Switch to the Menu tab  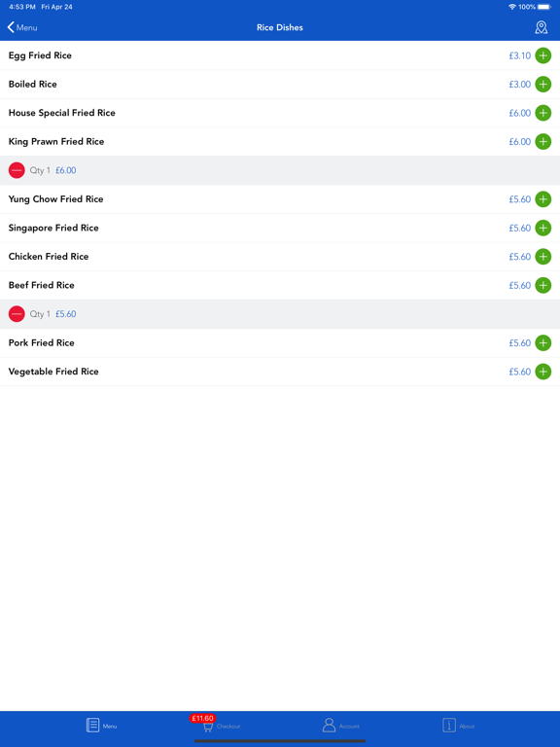click(101, 726)
